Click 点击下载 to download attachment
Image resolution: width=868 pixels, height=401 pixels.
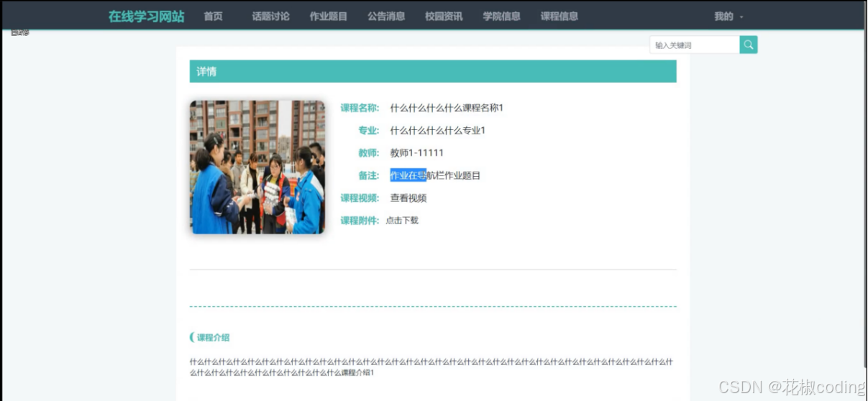click(402, 221)
